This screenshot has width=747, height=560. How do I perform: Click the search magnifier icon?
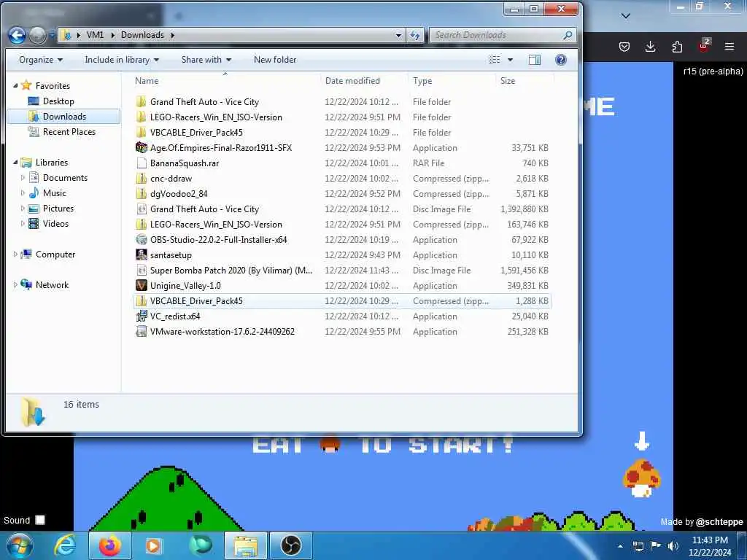pos(568,35)
